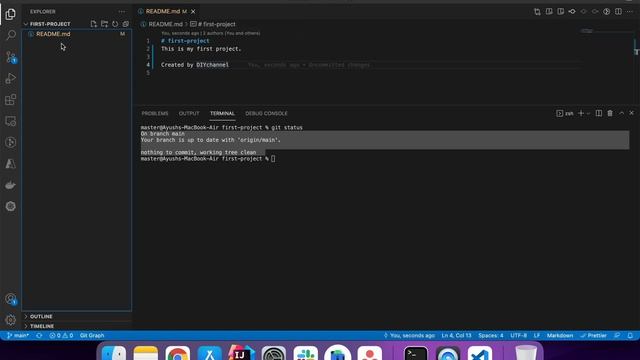The image size is (640, 360).
Task: Change the LF end-of-line sequence
Action: 537,336
